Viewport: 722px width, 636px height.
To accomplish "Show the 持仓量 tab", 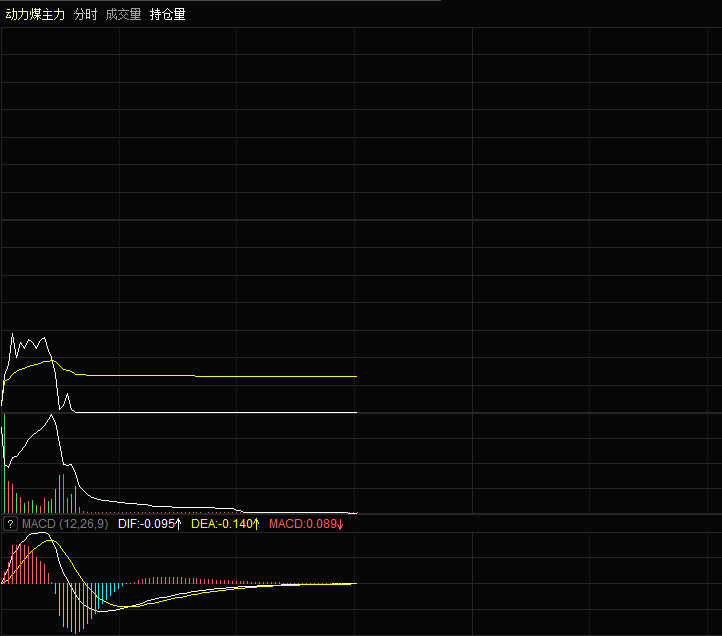I will [x=167, y=15].
